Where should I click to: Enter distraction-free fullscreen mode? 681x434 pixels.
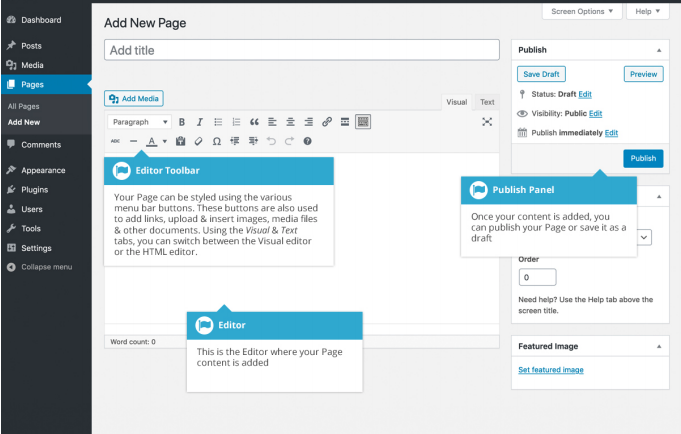point(487,122)
